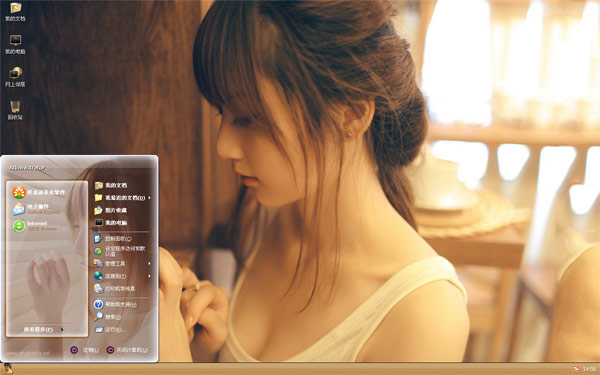Open Printers and Faxes menu entry
600x375 pixels.
click(114, 289)
